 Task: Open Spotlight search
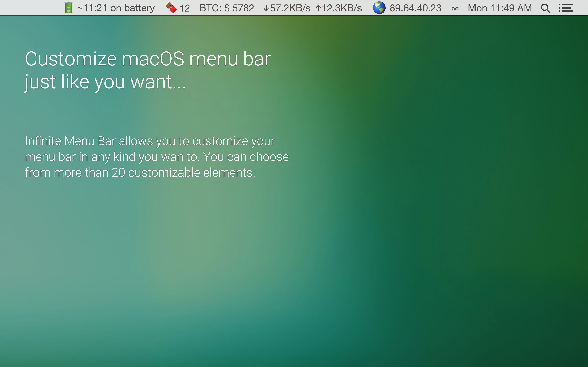click(x=546, y=8)
